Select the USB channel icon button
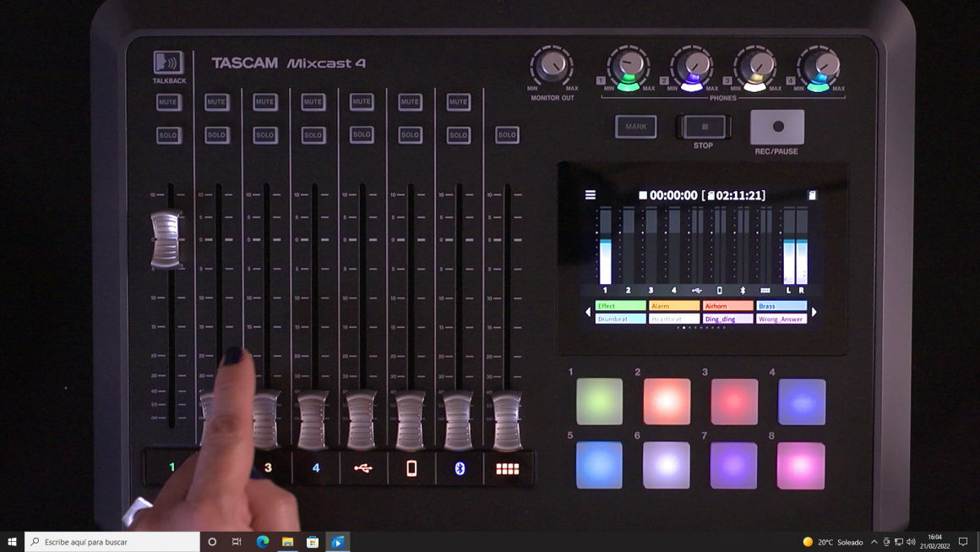 [363, 468]
